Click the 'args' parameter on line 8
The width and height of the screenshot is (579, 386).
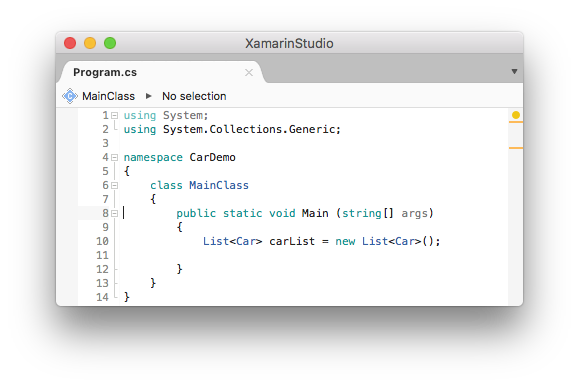click(414, 214)
